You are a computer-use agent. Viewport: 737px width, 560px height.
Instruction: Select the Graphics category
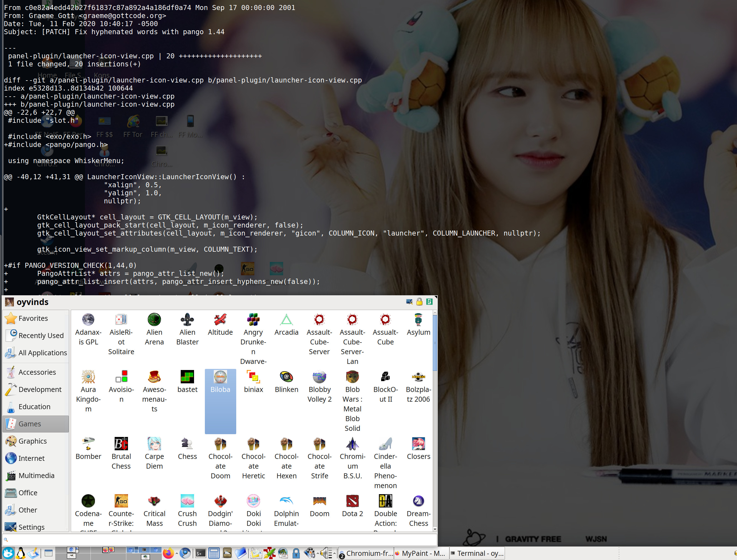33,441
